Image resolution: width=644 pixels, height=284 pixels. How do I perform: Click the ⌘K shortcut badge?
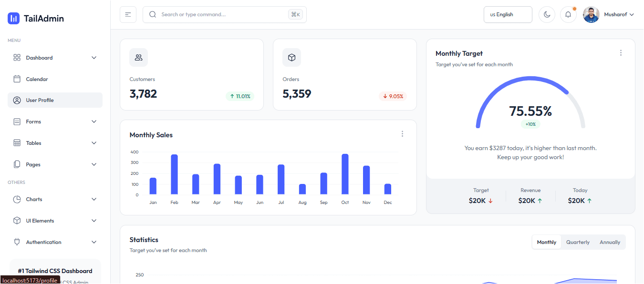click(x=296, y=14)
